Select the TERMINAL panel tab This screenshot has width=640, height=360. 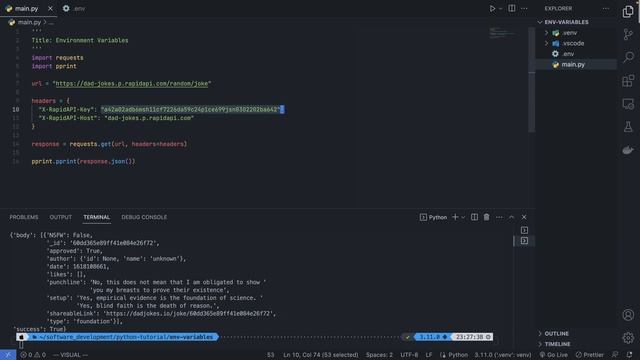click(97, 217)
